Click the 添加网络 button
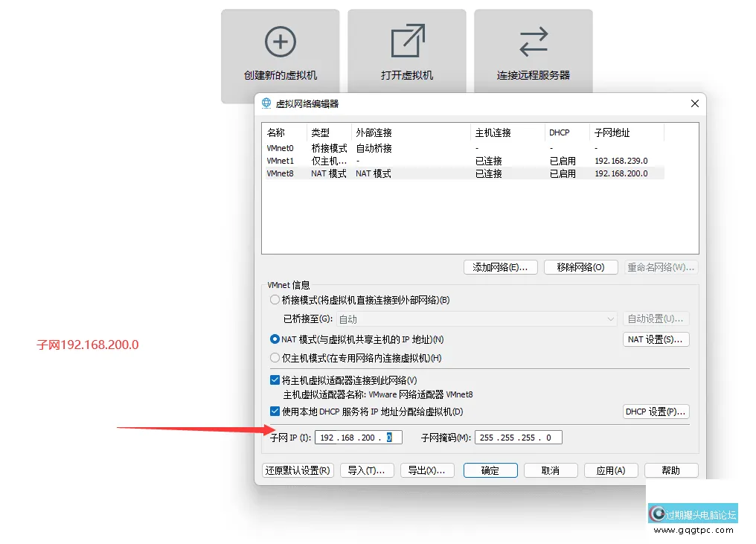756x544 pixels. pos(500,267)
